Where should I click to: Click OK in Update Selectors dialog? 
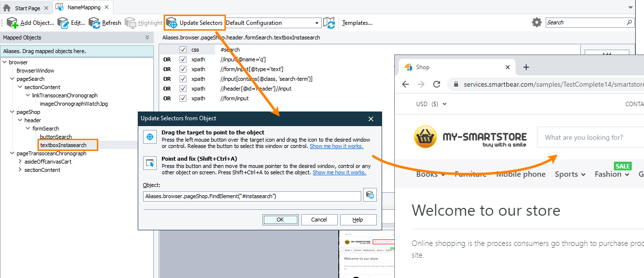(280, 220)
